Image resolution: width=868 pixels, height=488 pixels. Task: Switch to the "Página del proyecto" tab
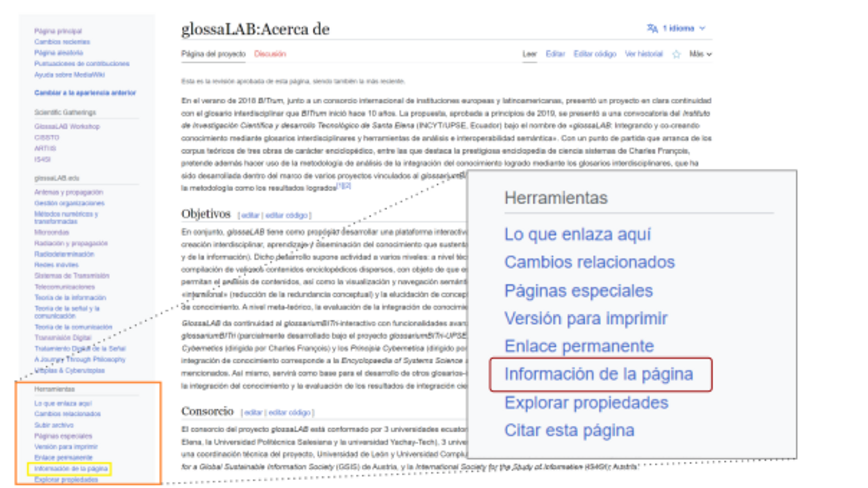[x=213, y=54]
